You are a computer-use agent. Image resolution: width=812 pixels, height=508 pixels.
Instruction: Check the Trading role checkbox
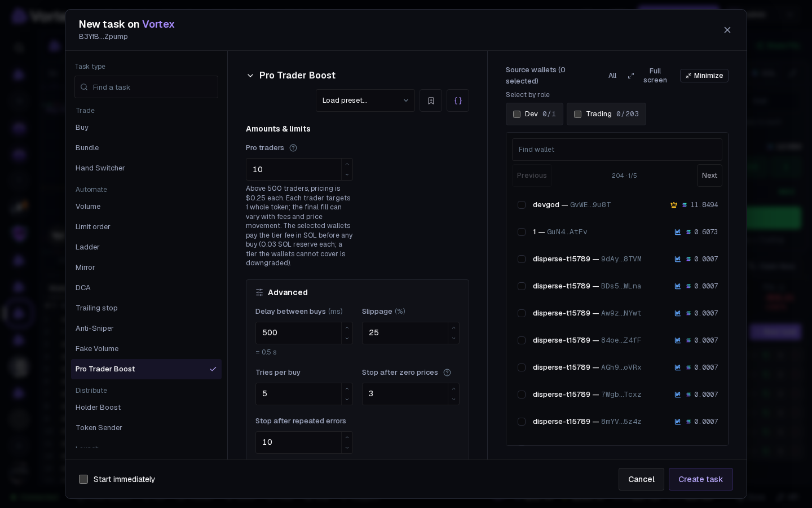coord(577,114)
